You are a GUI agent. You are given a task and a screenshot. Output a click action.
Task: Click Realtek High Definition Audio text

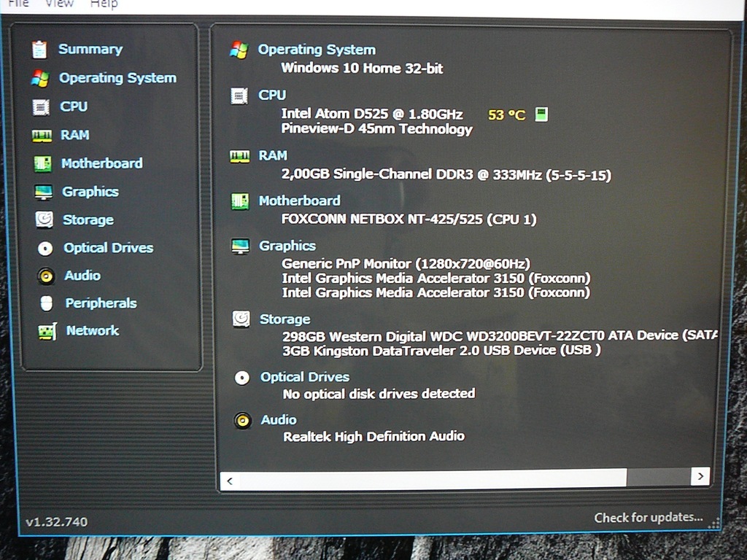(x=374, y=437)
